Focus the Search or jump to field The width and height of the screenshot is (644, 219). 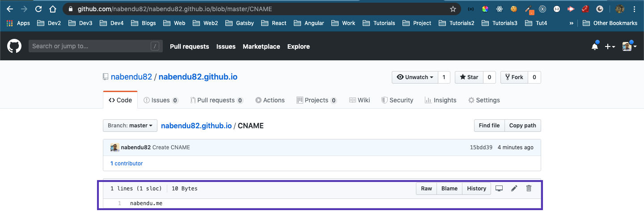tap(95, 46)
